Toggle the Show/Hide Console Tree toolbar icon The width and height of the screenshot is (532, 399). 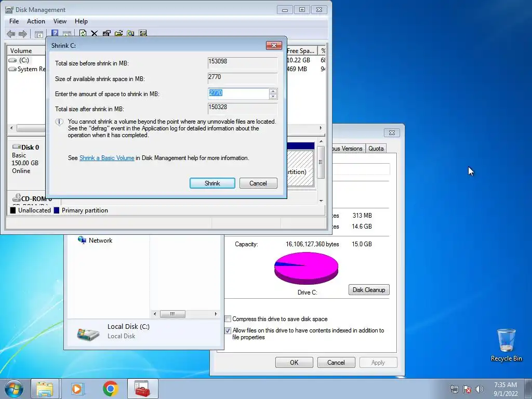(39, 34)
